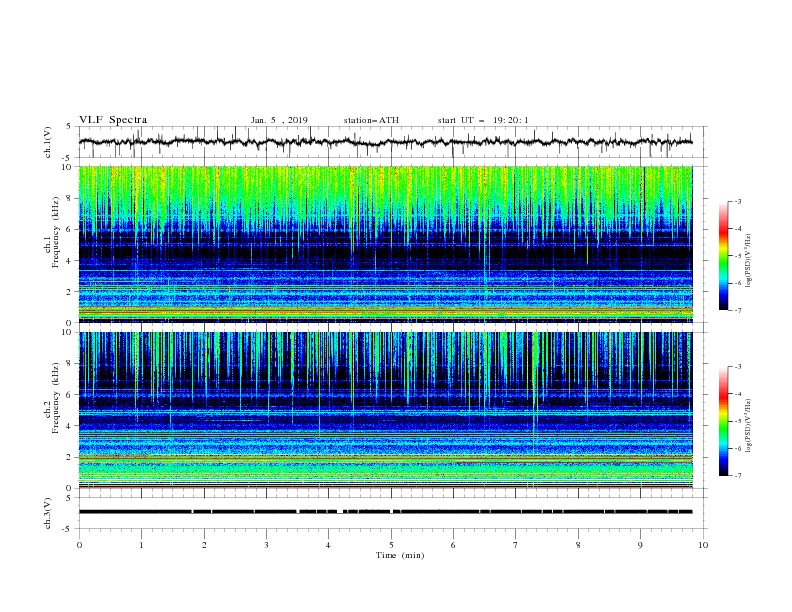The width and height of the screenshot is (792, 612).
Task: Click the 'Time (min)' axis title
Action: (400, 555)
